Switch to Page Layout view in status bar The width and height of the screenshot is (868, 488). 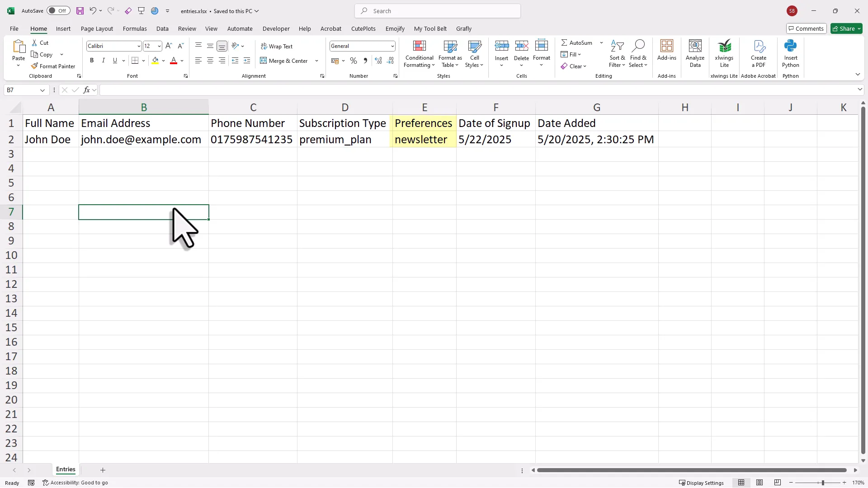coord(759,483)
